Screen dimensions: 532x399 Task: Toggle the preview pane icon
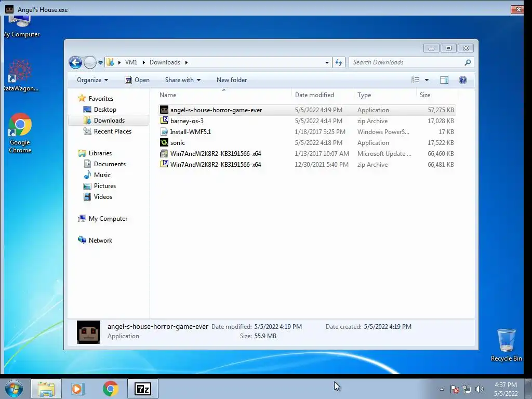tap(444, 80)
